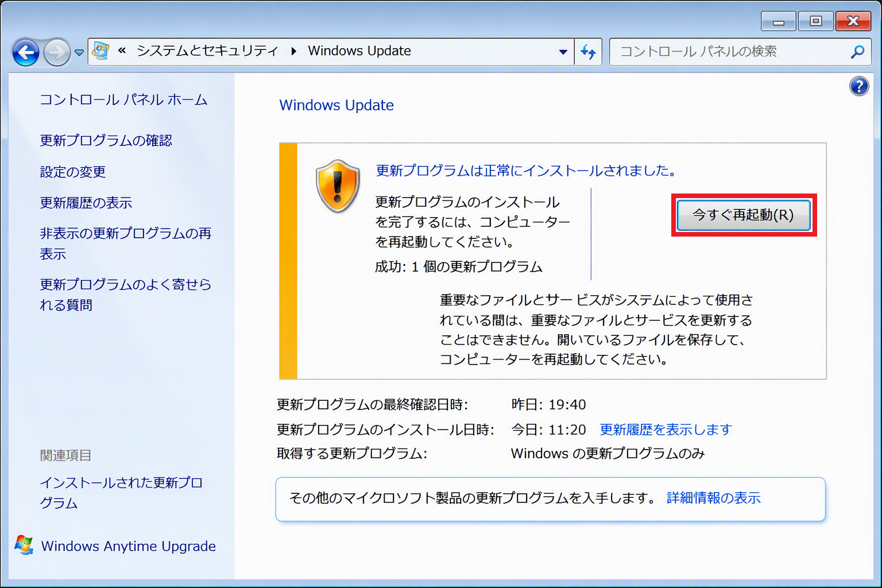
Task: Open the 更新履歴を表示します link
Action: point(666,430)
